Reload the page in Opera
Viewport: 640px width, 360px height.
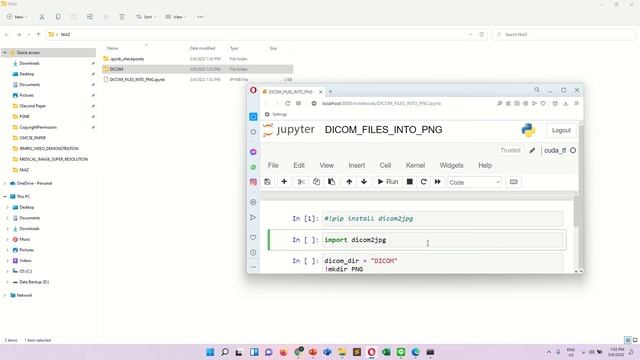[x=288, y=103]
